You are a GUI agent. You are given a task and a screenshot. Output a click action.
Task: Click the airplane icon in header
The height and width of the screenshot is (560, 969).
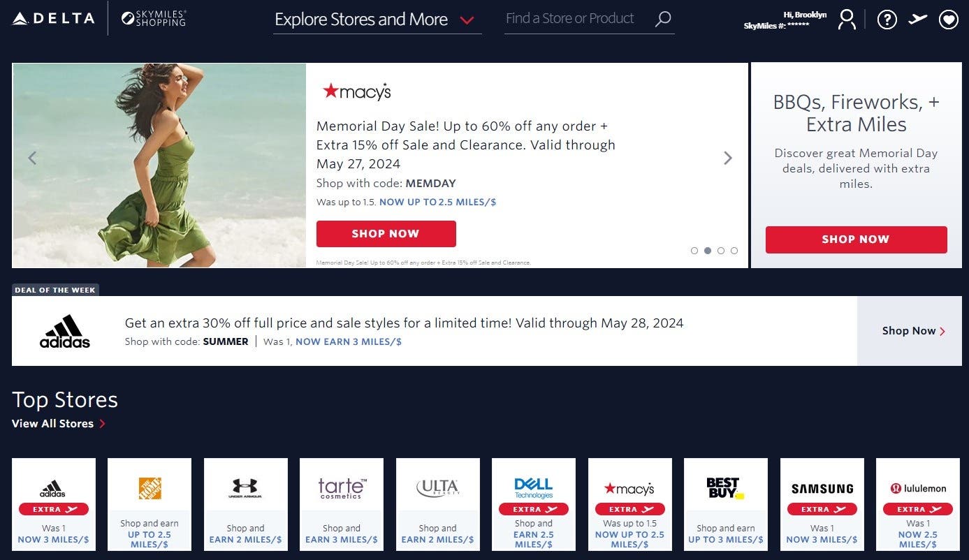pos(917,19)
